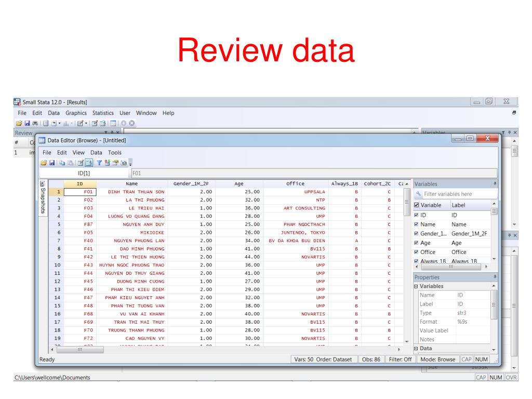Click Save icon in main Stata toolbar
532x399 pixels.
27,123
